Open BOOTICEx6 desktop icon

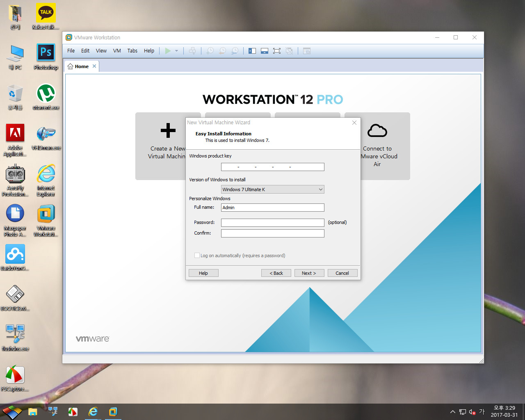15,298
